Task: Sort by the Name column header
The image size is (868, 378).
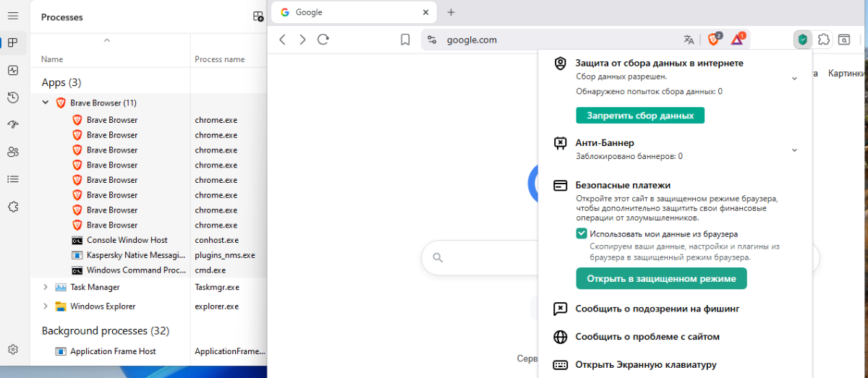Action: coord(52,59)
